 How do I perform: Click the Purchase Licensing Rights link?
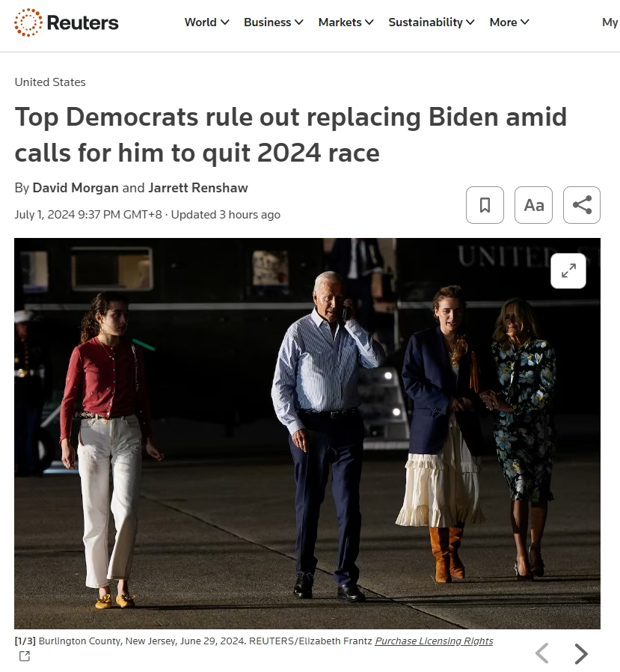(x=435, y=641)
